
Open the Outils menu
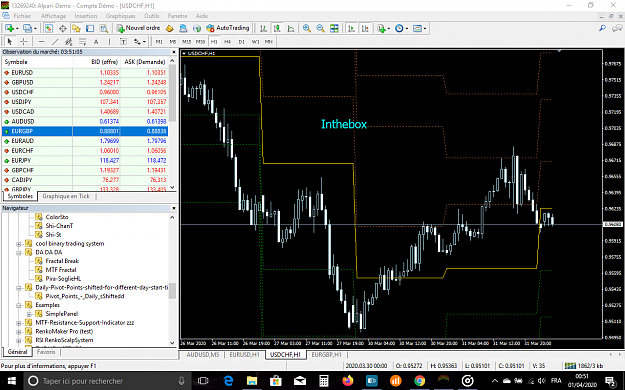pyautogui.click(x=151, y=16)
